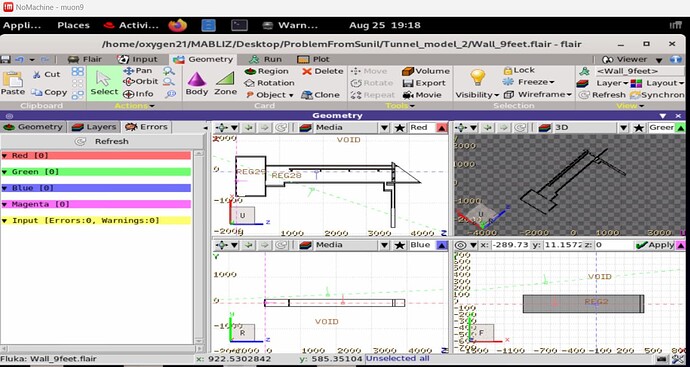Click the Apply button
The width and height of the screenshot is (690, 367).
click(656, 245)
